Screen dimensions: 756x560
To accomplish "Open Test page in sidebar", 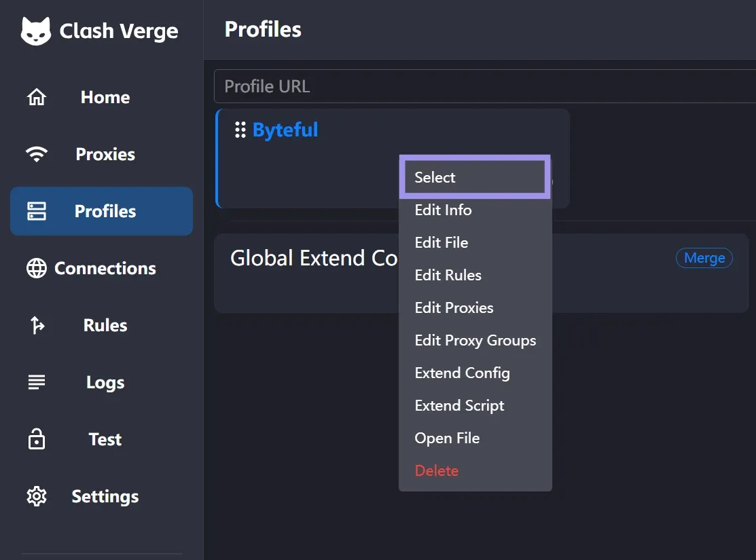I will coord(101,439).
